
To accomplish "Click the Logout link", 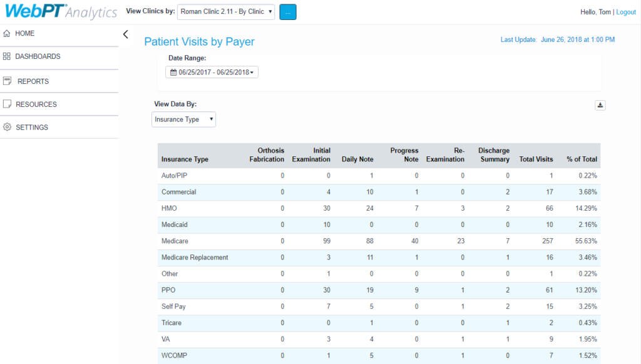I will (x=626, y=11).
